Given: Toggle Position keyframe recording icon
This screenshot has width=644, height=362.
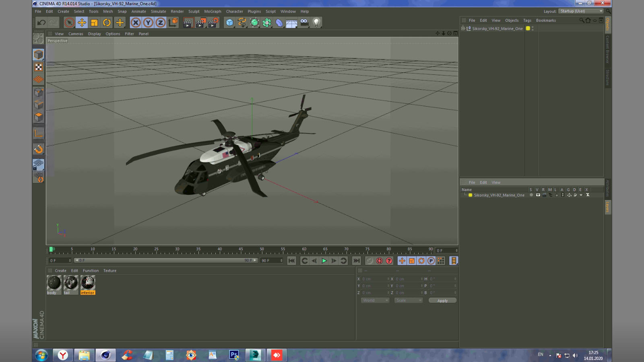Looking at the screenshot, I should [402, 261].
